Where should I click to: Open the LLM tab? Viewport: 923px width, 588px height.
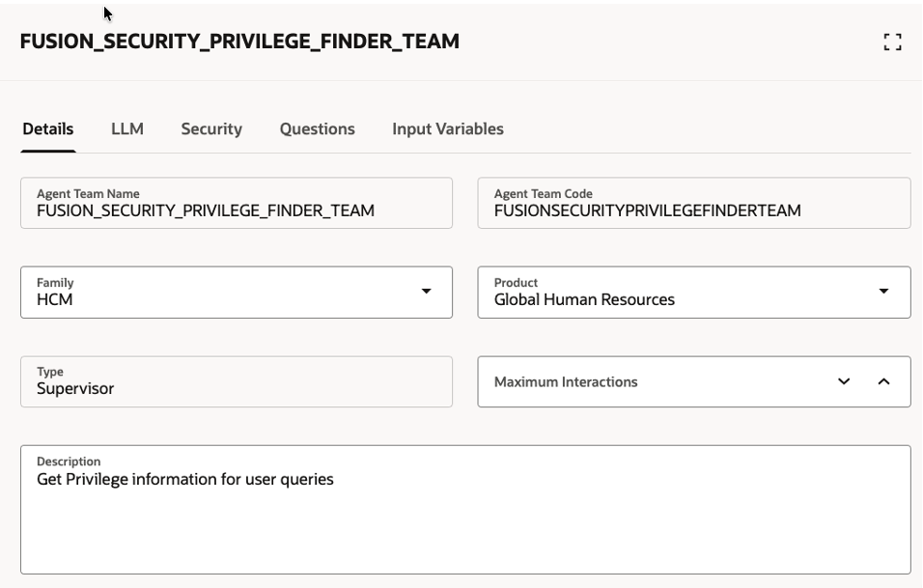127,128
